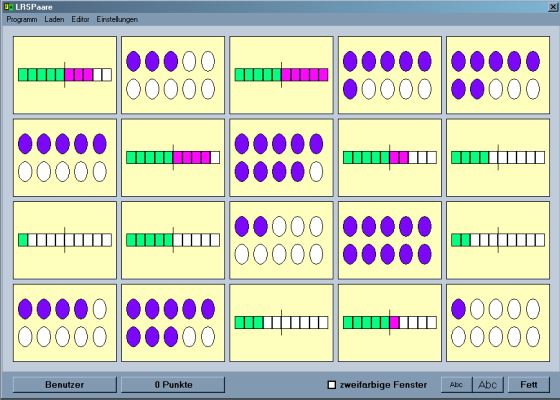Switch to the large Abc font size

click(x=488, y=385)
